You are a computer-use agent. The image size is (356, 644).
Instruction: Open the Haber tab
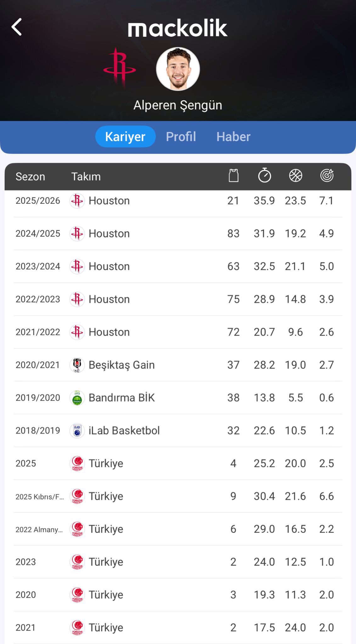pos(233,137)
